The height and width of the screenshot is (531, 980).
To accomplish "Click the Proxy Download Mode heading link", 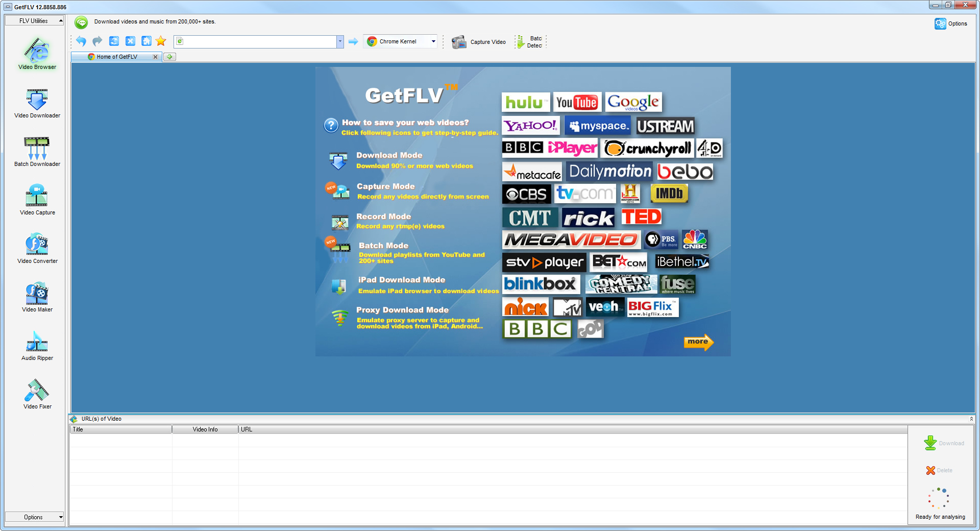I will click(403, 310).
